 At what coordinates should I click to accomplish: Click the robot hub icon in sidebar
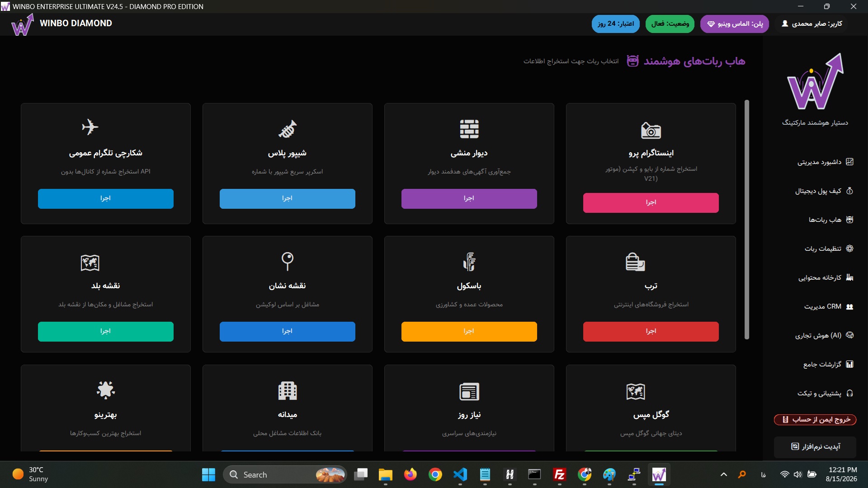point(849,220)
